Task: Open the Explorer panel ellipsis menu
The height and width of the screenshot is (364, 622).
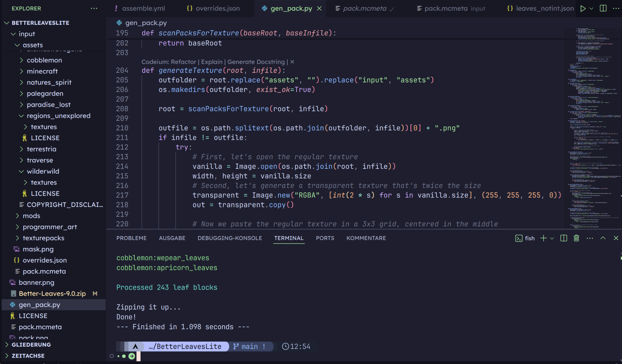Action: 94,8
